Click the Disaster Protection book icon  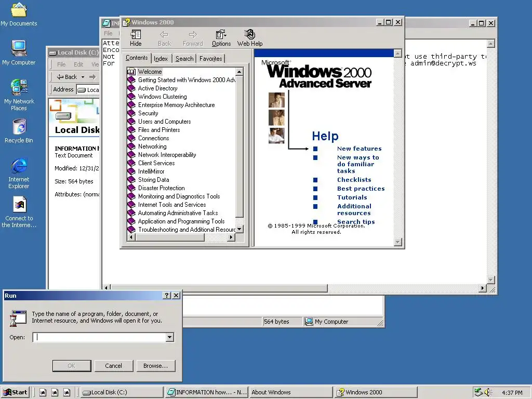tap(131, 188)
